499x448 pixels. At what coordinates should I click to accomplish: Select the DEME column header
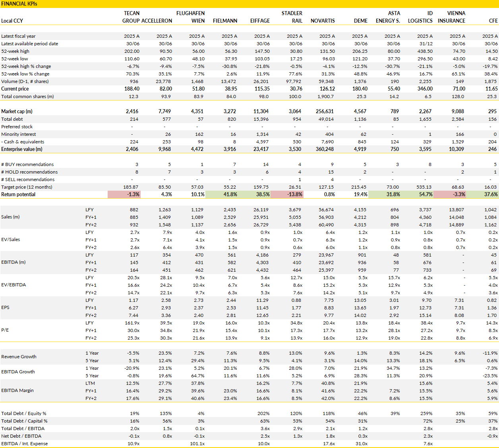pos(361,21)
